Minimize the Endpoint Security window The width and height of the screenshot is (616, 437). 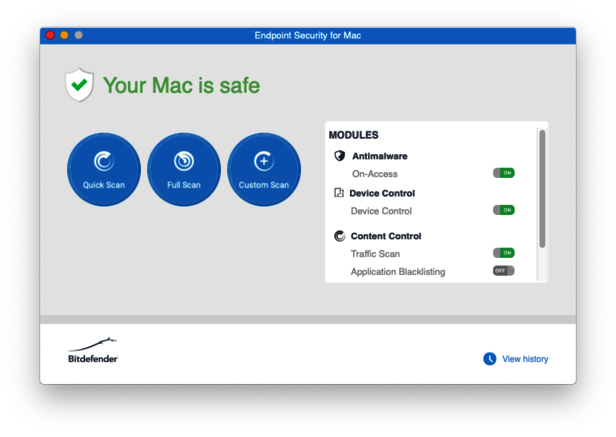64,35
